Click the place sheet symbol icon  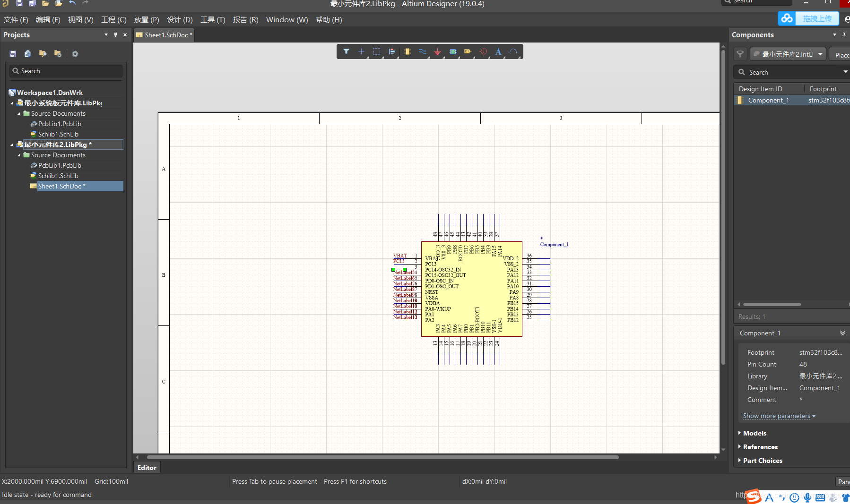point(453,51)
